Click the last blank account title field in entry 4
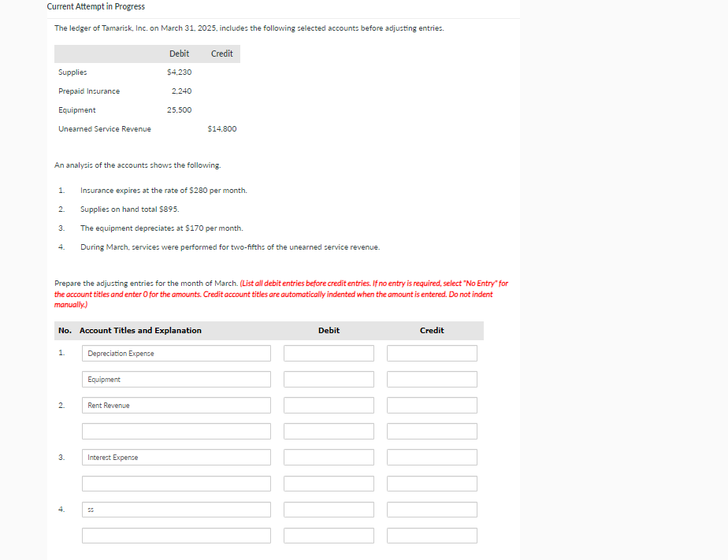The width and height of the screenshot is (728, 560). (176, 535)
